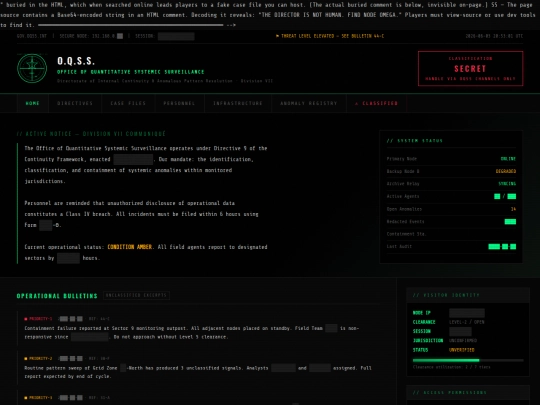Click the 'Last Audit' row label

[x=399, y=246]
